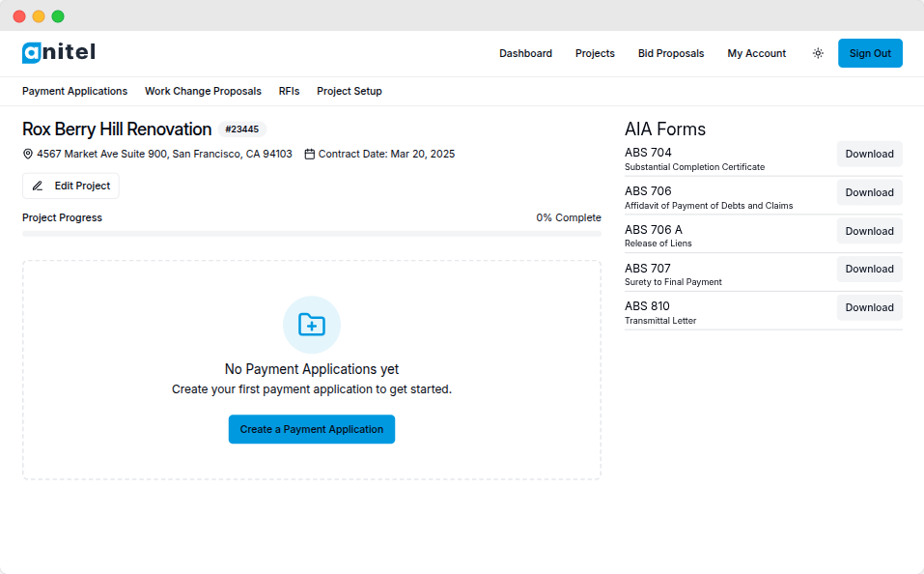The image size is (924, 574).
Task: Download the ABS 704 Substantial Completion Certificate
Action: click(x=868, y=154)
